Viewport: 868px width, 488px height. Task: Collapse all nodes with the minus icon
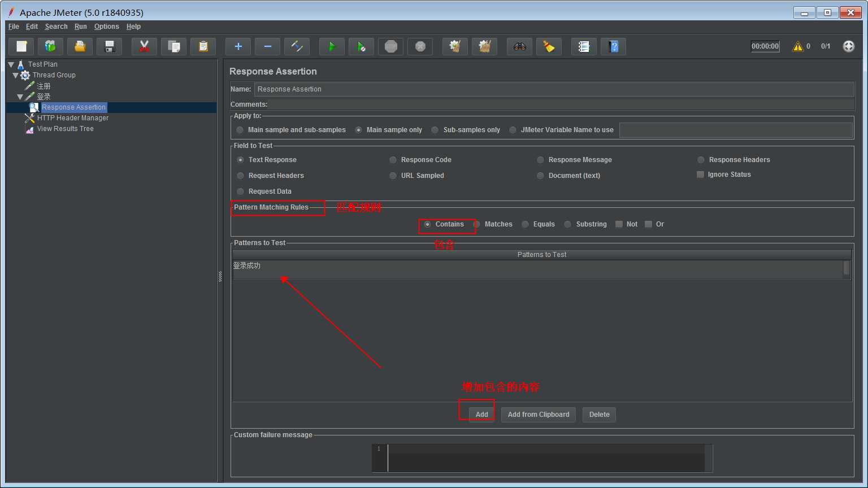tap(267, 46)
